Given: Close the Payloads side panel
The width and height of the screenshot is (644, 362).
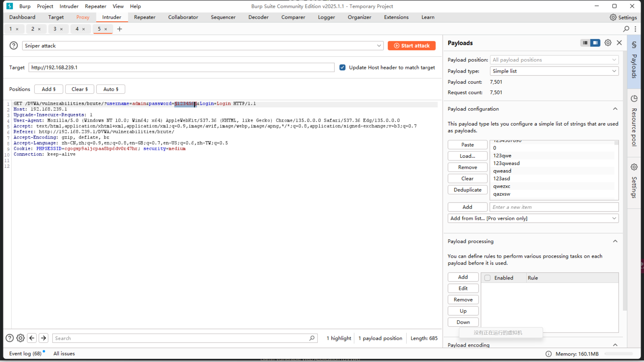Looking at the screenshot, I should coord(619,43).
